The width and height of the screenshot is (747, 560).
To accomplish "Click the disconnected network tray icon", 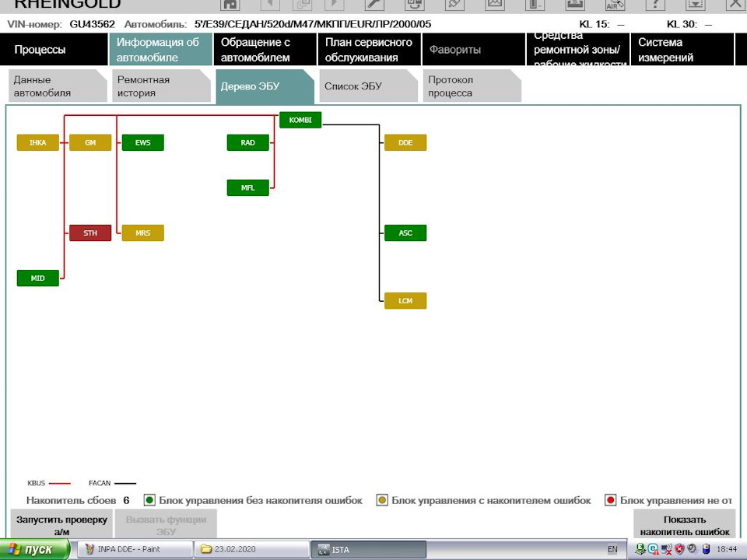I will [666, 549].
